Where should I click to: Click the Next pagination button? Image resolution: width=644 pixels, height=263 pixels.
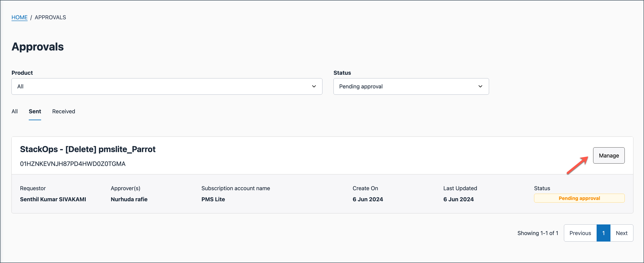coord(622,233)
